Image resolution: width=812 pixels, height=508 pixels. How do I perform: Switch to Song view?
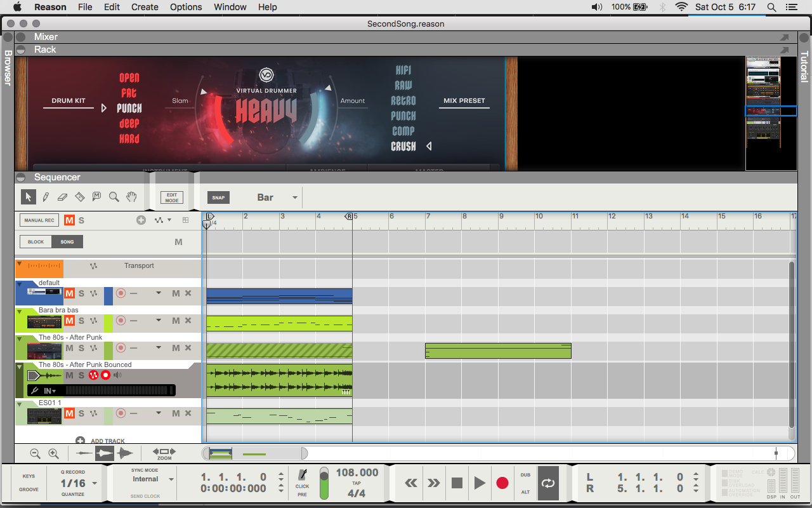click(67, 242)
